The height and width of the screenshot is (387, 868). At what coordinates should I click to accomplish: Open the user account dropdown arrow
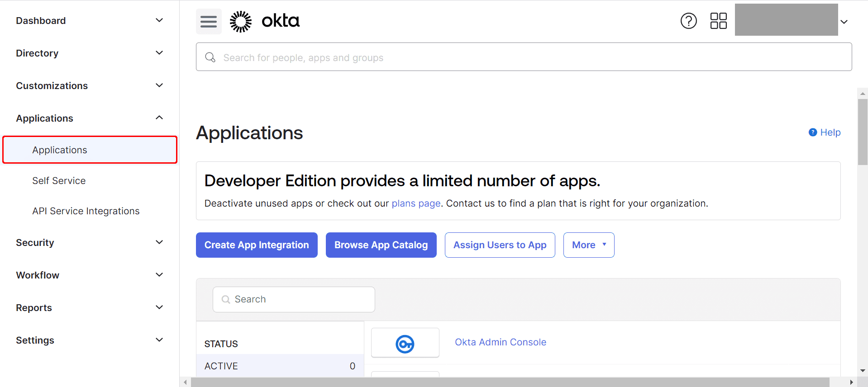point(844,22)
